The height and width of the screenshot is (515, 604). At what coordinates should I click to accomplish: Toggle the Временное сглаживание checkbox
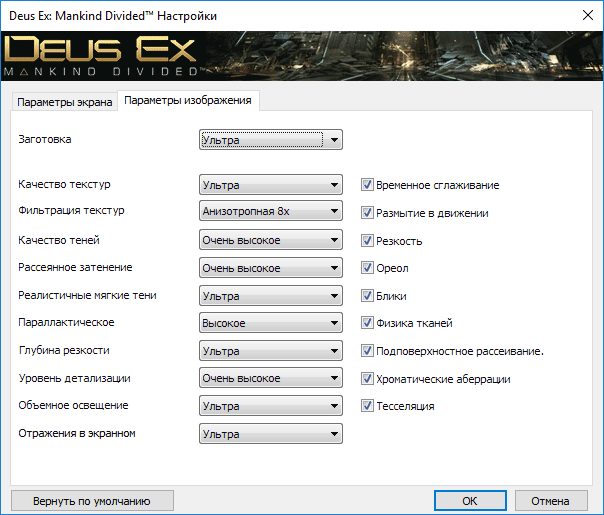[x=367, y=185]
